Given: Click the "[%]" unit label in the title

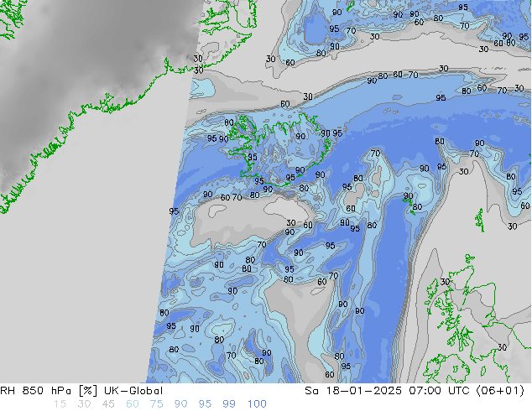Looking at the screenshot, I should pos(87,391).
